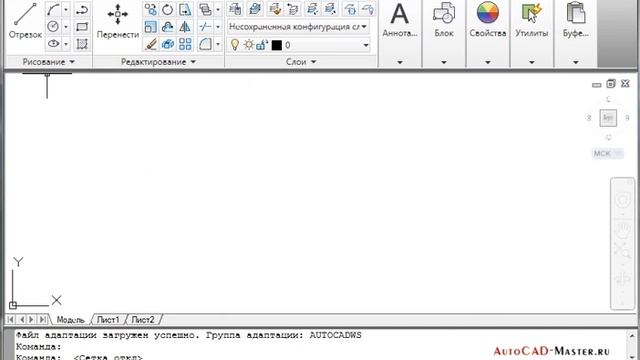This screenshot has height=360, width=640.
Task: Click the Команда: command prompt line
Action: pyautogui.click(x=39, y=347)
